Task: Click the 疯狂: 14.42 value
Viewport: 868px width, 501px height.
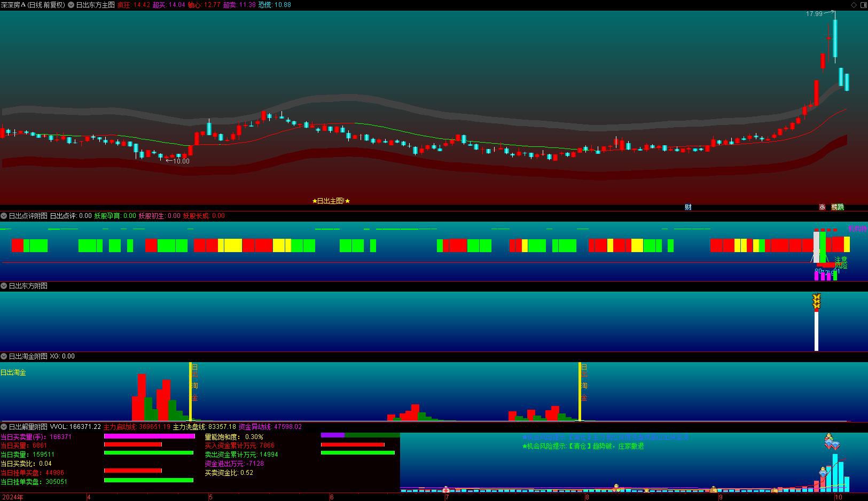Action: point(134,5)
